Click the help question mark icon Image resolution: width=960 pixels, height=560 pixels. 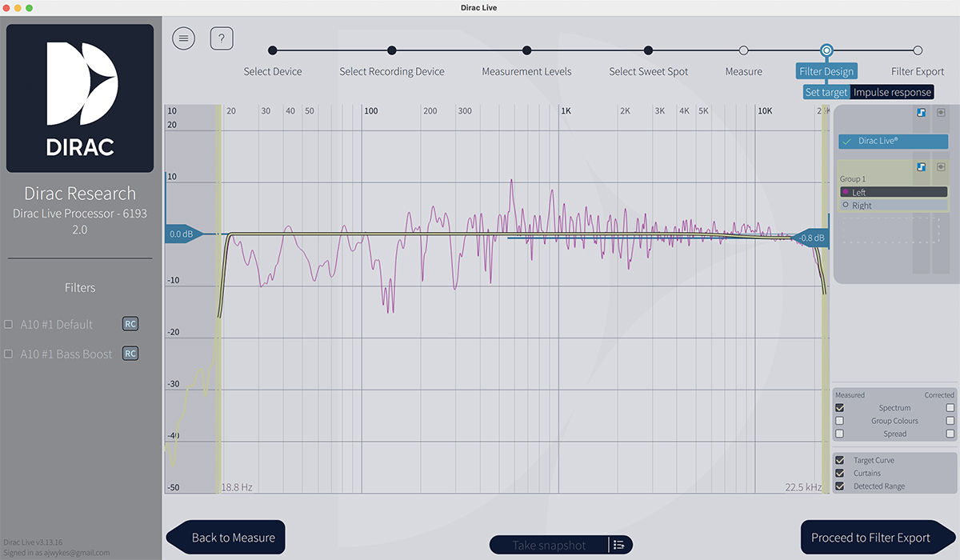tap(222, 38)
